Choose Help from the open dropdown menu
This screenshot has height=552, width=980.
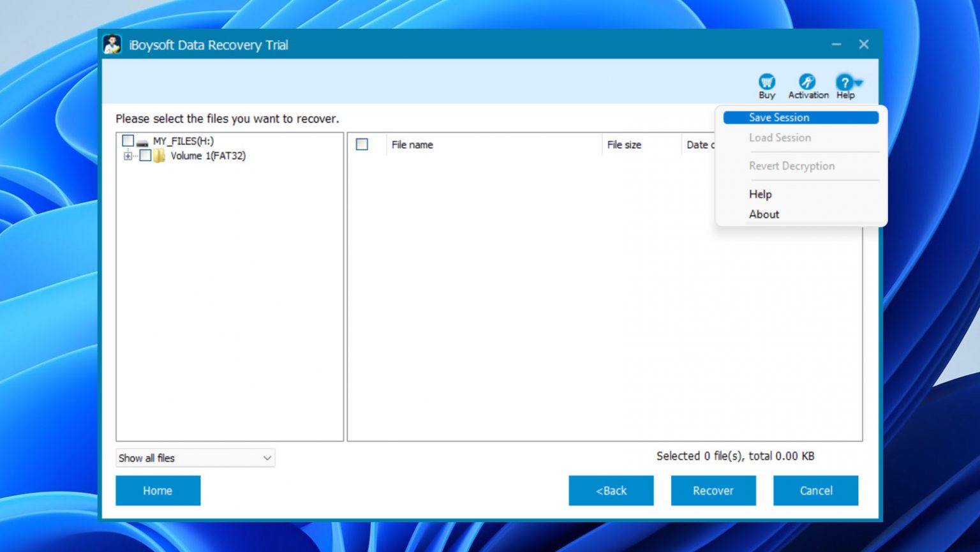[760, 194]
